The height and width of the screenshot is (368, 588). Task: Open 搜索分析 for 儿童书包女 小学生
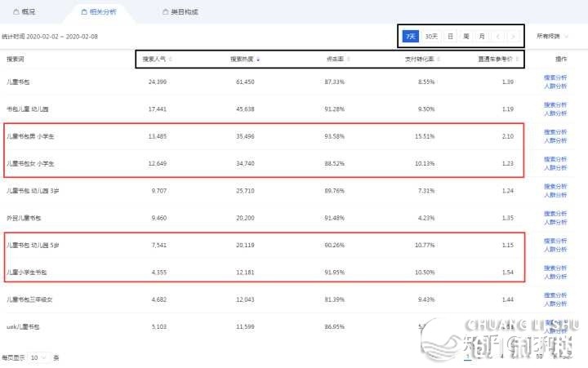pyautogui.click(x=555, y=159)
